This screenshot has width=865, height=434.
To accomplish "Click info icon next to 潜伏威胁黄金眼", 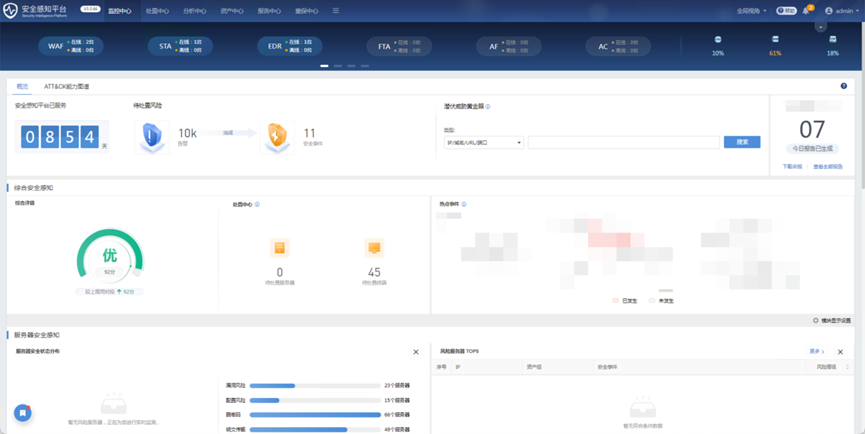I will click(x=488, y=106).
